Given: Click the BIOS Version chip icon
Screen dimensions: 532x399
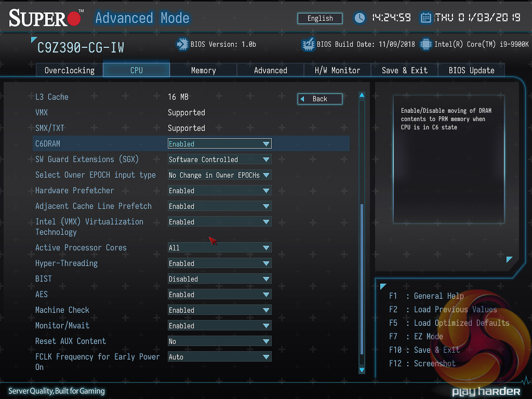Looking at the screenshot, I should [182, 45].
